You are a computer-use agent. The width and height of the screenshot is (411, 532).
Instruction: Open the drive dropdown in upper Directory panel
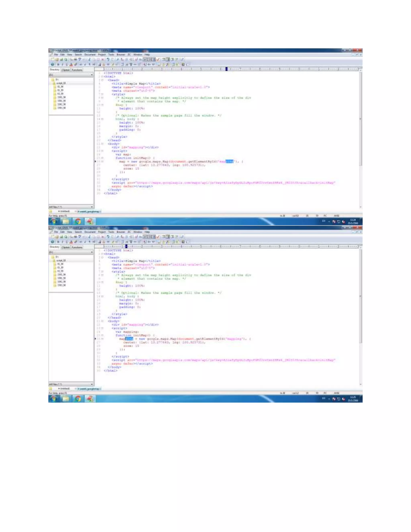tap(92, 75)
